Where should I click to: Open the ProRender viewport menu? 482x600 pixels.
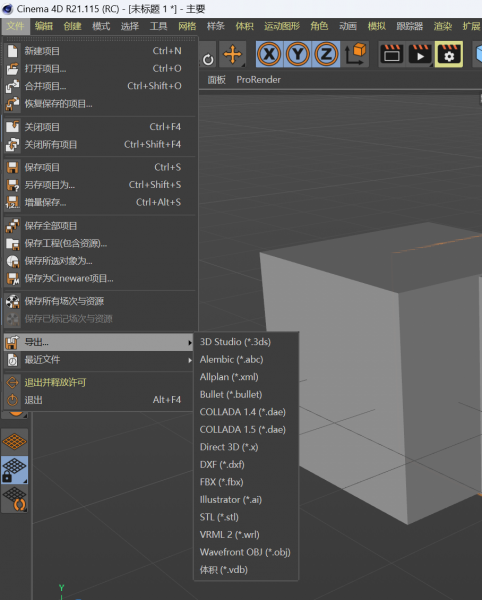(x=259, y=80)
